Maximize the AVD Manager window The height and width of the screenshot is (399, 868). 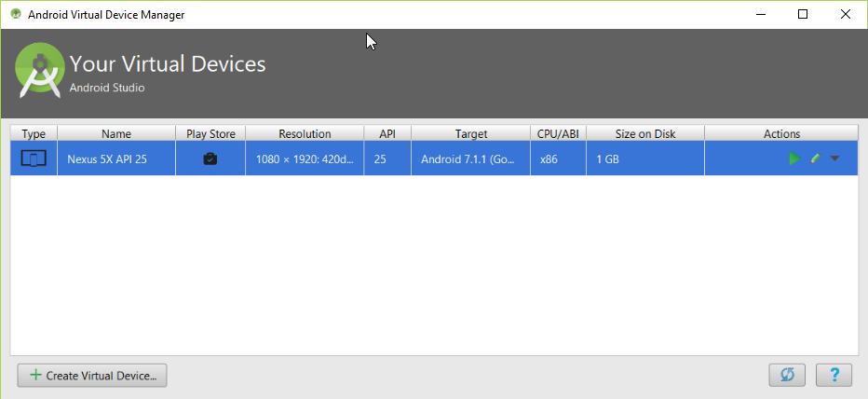point(803,14)
